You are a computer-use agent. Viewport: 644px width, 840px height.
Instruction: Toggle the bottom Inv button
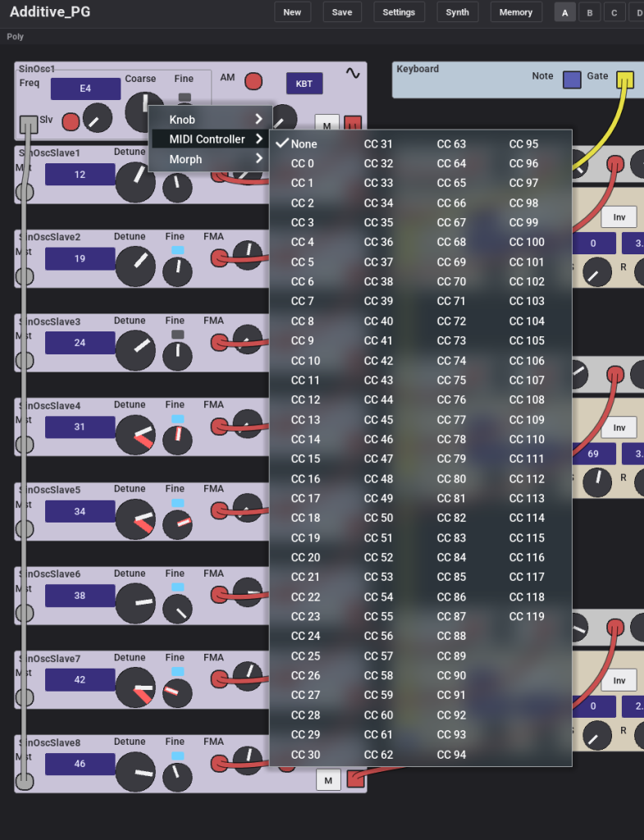click(619, 680)
